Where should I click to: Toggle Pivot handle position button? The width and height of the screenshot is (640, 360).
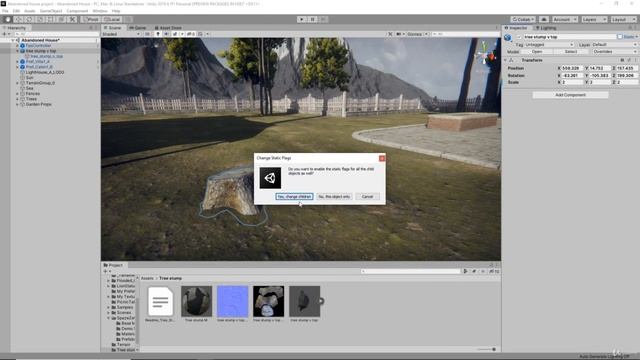91,19
